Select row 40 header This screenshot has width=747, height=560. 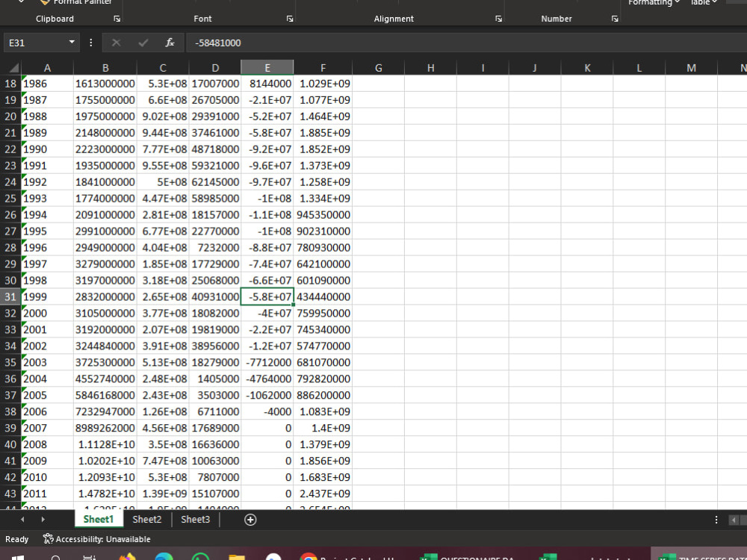point(10,444)
